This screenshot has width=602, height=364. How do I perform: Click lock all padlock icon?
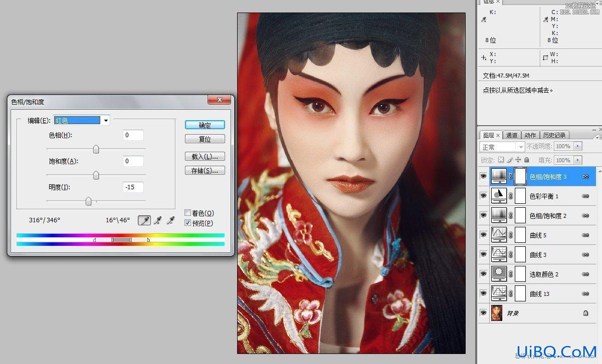[x=526, y=160]
